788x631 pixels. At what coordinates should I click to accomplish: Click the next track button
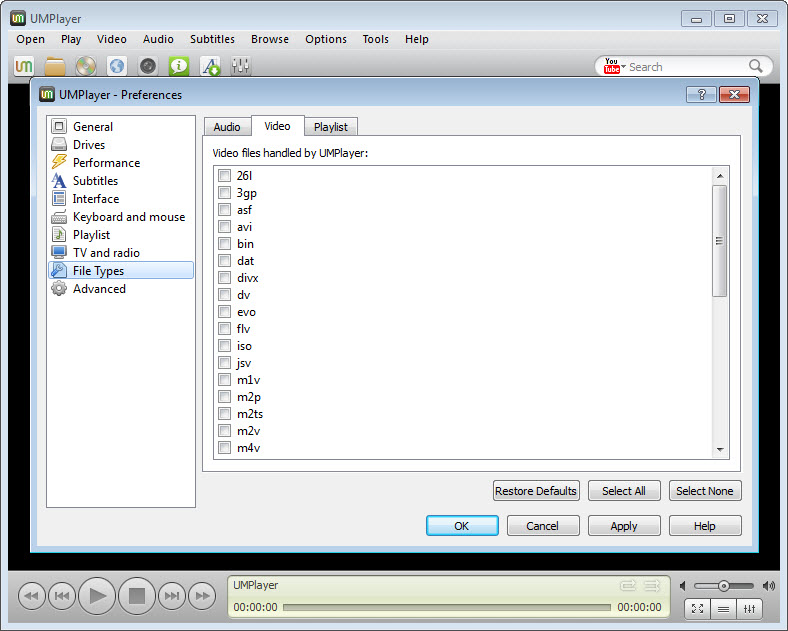(172, 596)
